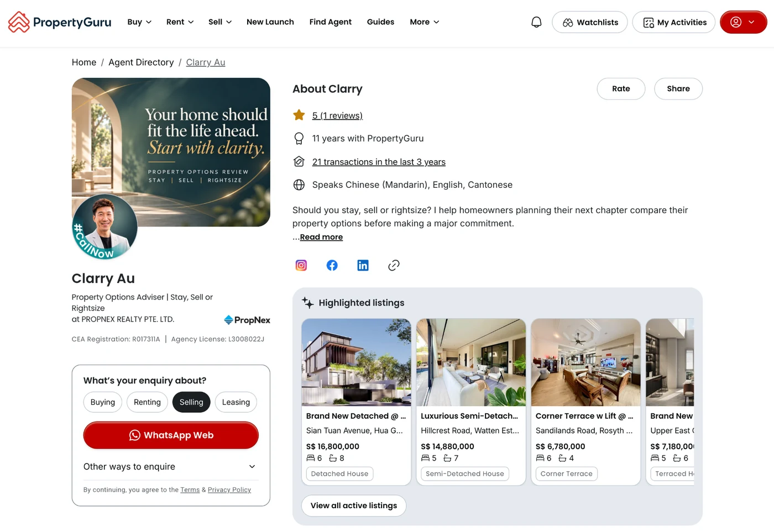View all active listings
This screenshot has width=774, height=532.
click(x=354, y=505)
